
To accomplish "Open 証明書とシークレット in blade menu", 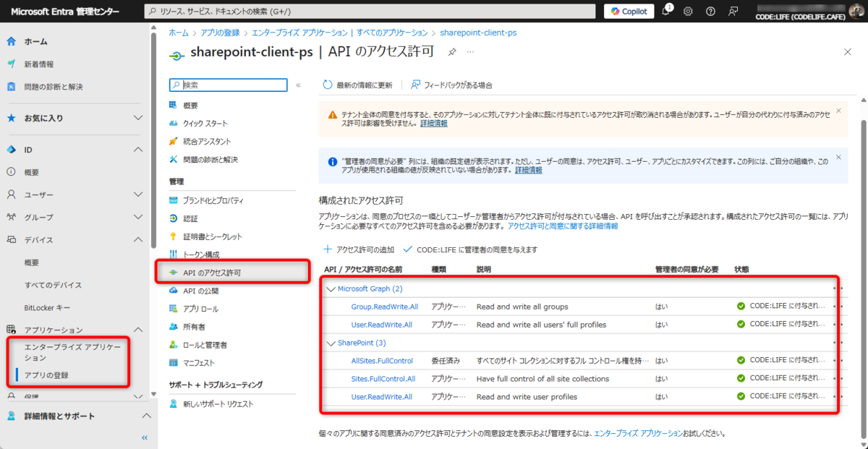I will click(x=213, y=236).
